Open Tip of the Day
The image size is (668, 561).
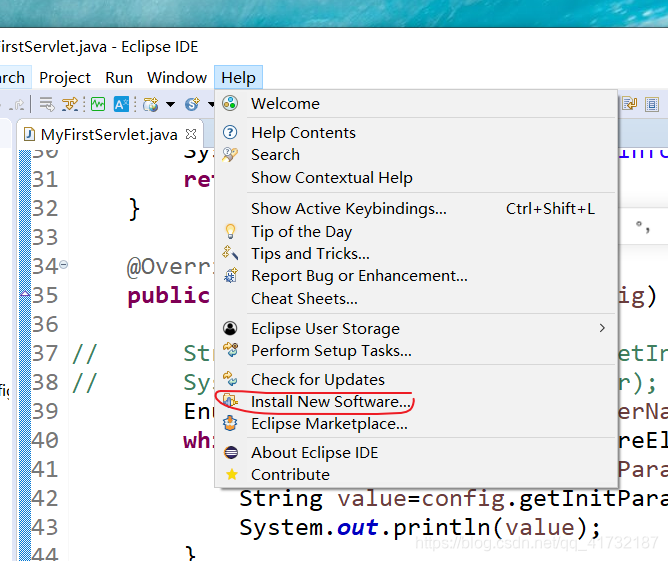click(x=415, y=231)
